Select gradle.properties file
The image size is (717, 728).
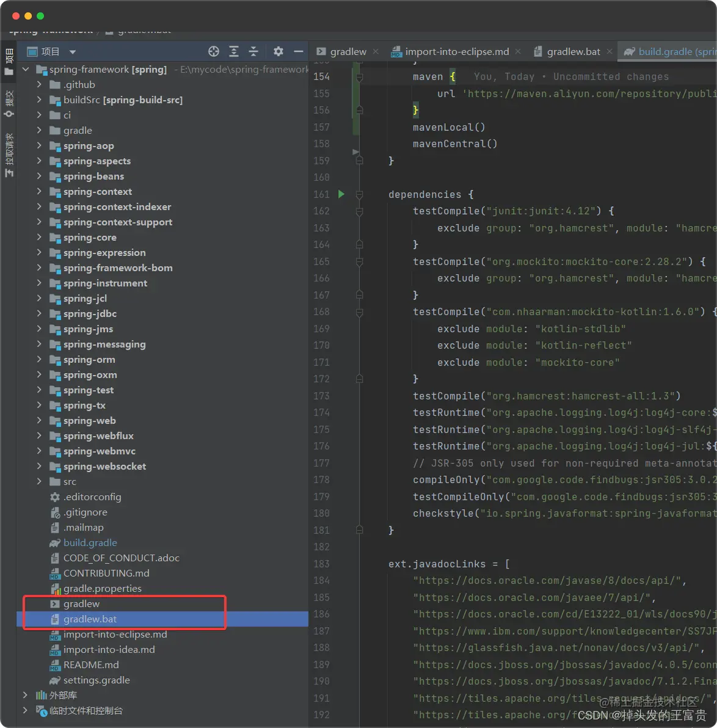[103, 589]
